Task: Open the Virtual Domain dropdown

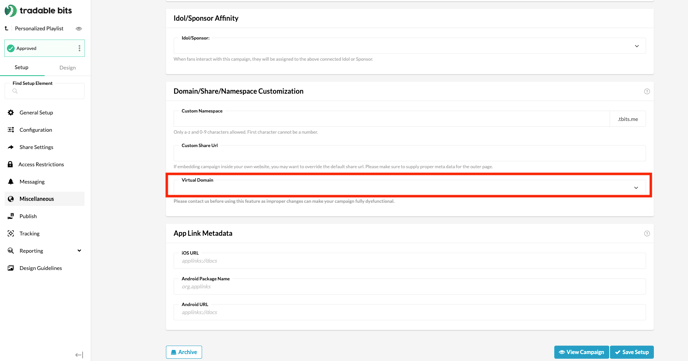Action: (409, 185)
